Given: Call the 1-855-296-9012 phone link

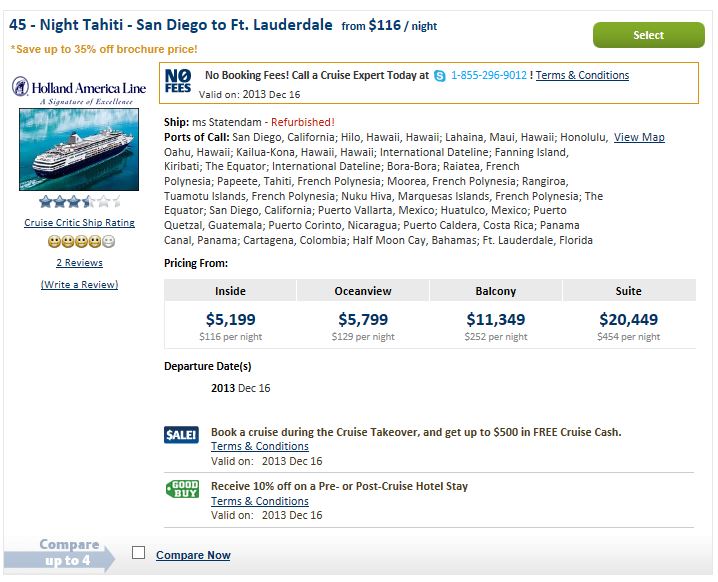Looking at the screenshot, I should 489,75.
